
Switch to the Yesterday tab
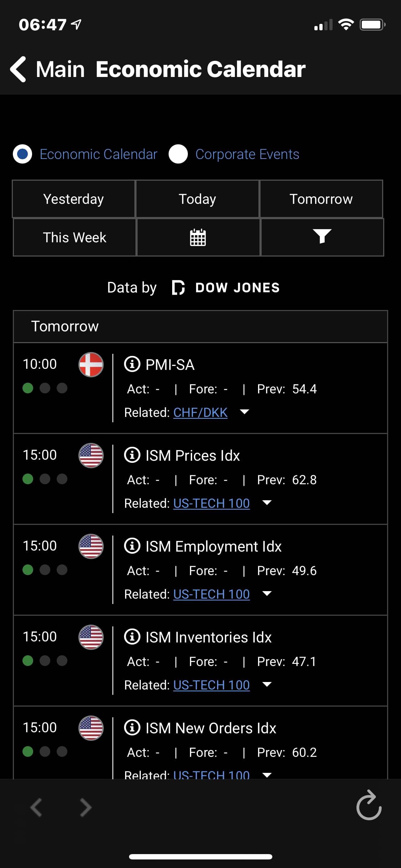point(73,199)
